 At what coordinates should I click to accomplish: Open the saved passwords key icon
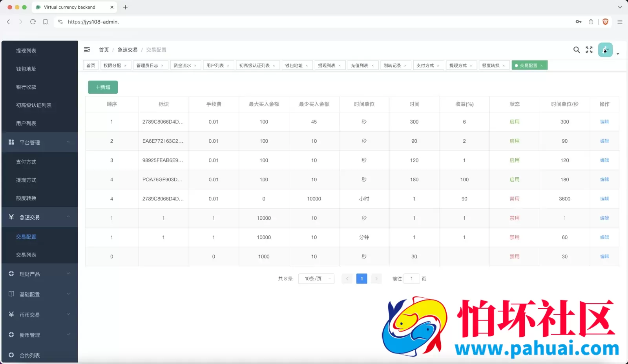coord(579,22)
